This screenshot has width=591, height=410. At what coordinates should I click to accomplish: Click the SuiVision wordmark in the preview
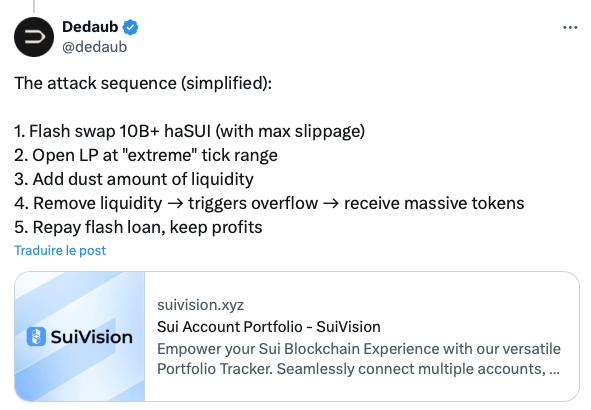click(x=92, y=337)
